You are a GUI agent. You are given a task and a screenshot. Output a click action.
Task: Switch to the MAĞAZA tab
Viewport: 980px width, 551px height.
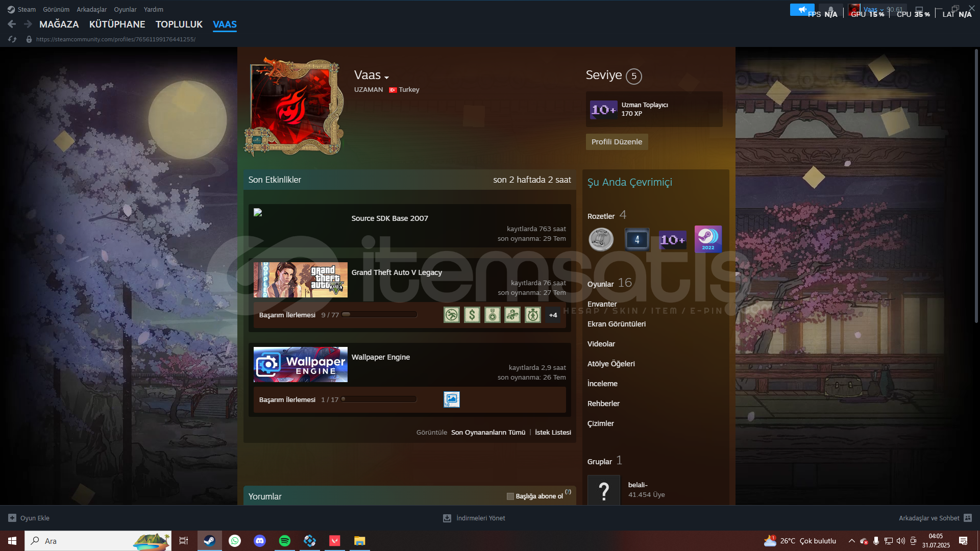[59, 24]
